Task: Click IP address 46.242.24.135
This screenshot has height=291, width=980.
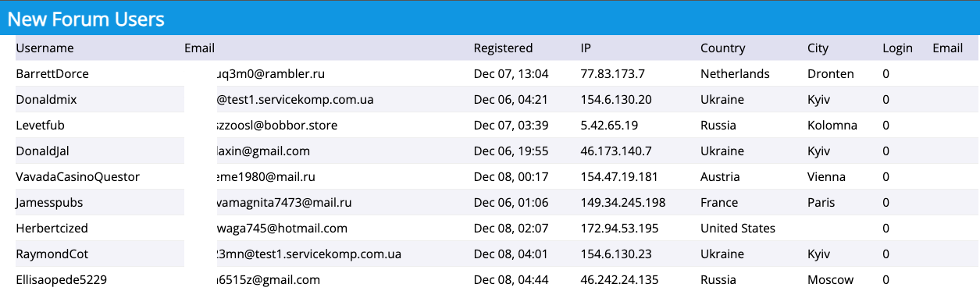Action: (x=620, y=280)
